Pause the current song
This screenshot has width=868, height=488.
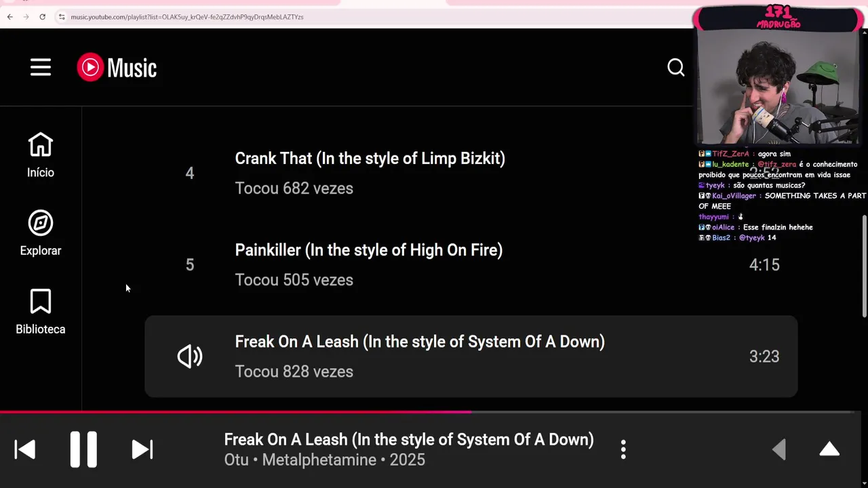(83, 449)
